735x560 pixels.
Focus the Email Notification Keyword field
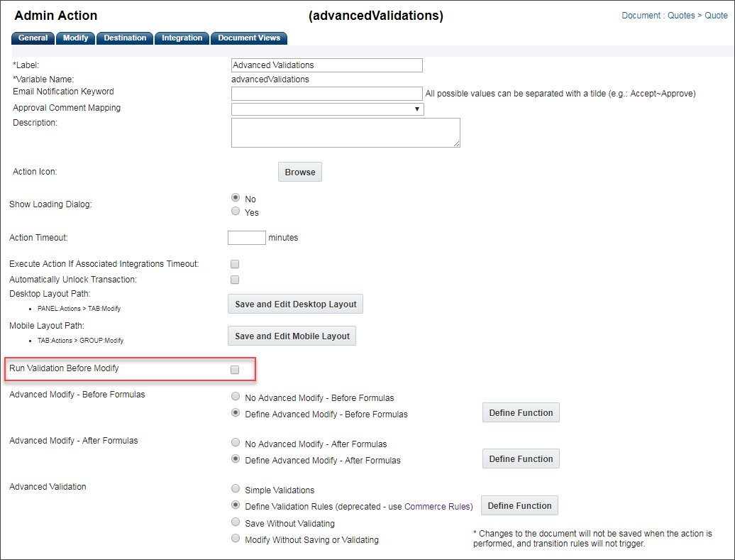click(x=327, y=94)
